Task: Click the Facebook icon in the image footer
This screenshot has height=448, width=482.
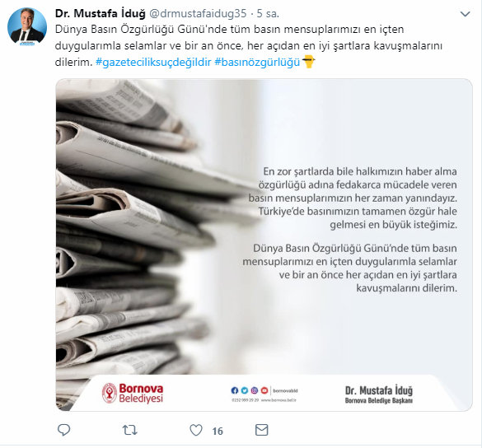Action: (x=235, y=390)
